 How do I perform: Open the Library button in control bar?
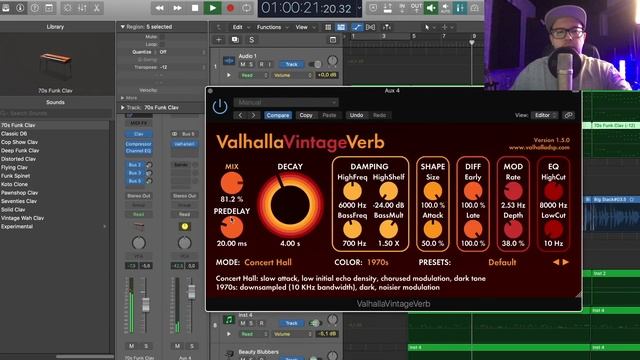6,8
